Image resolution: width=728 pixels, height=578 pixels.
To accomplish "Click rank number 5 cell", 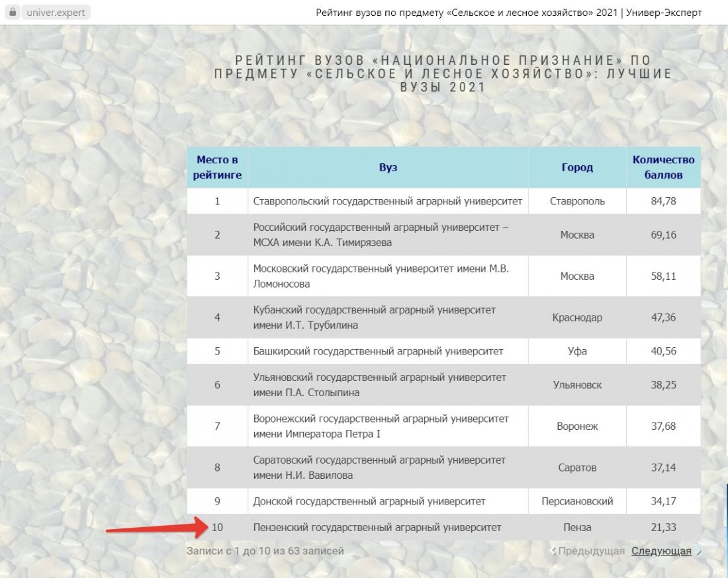I will [x=217, y=351].
